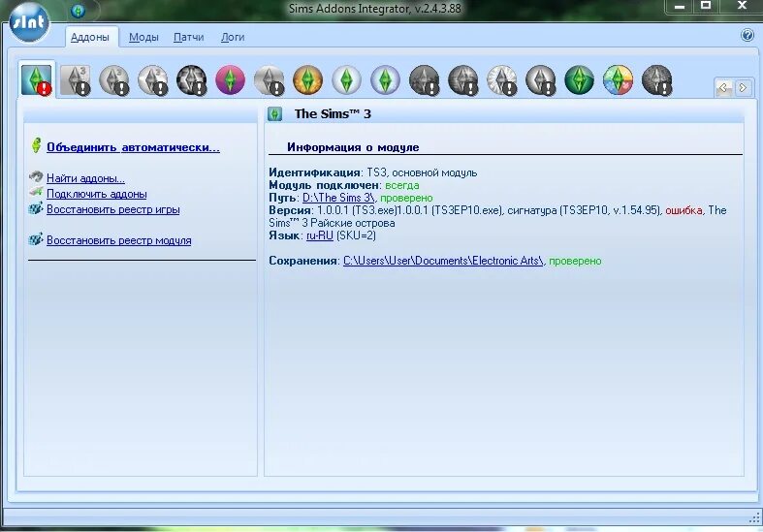Viewport: 763px width, 532px height.
Task: Click the right arrow of the module strip
Action: 743,87
